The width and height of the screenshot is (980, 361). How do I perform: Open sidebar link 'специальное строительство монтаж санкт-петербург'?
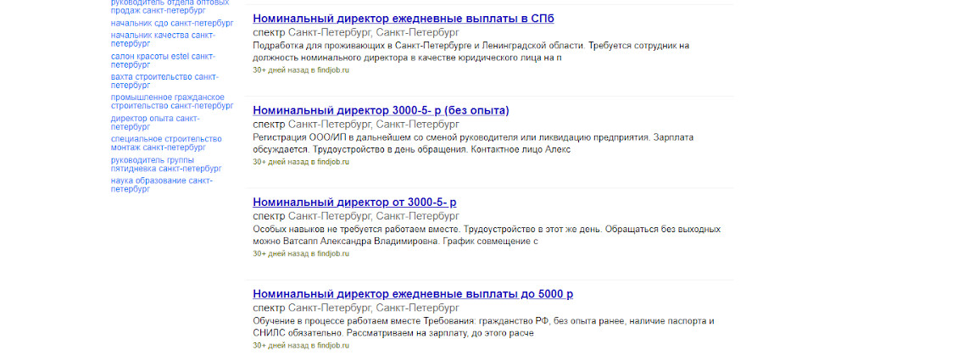point(166,143)
